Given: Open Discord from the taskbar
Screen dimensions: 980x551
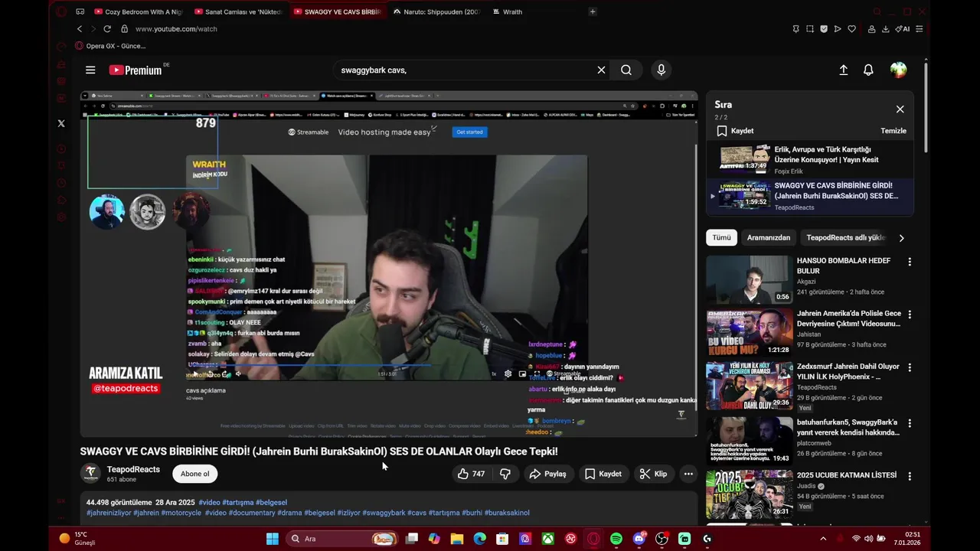Looking at the screenshot, I should click(639, 539).
